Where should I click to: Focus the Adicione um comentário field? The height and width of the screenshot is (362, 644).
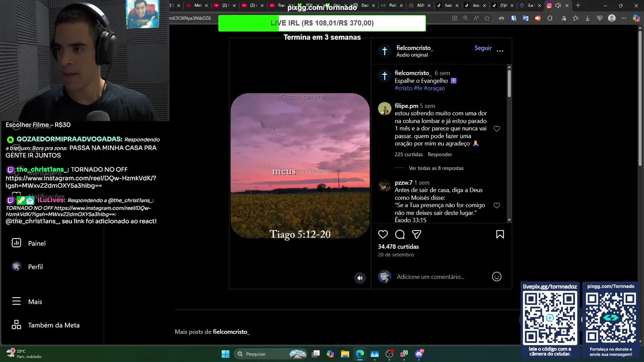tap(430, 277)
